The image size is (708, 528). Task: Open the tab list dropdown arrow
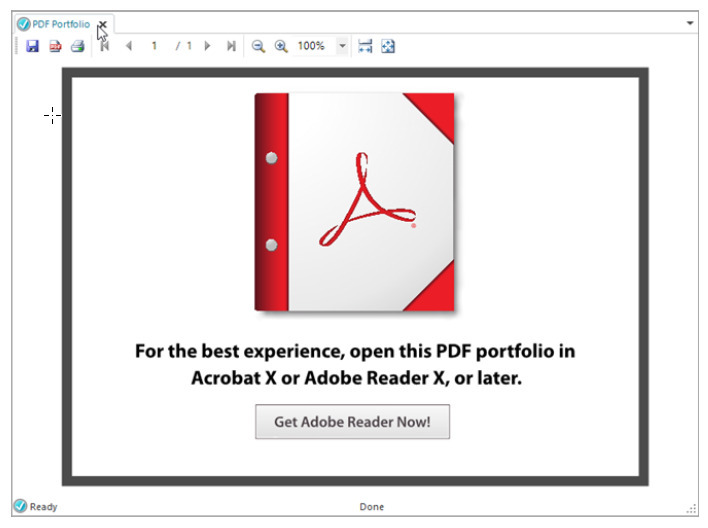click(x=689, y=23)
